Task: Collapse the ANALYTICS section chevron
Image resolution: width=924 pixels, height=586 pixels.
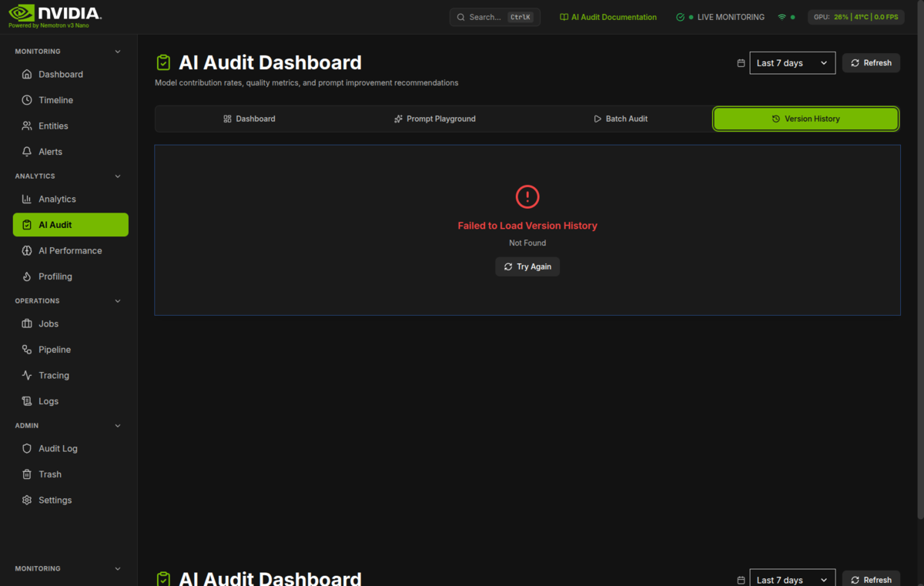Action: [117, 176]
